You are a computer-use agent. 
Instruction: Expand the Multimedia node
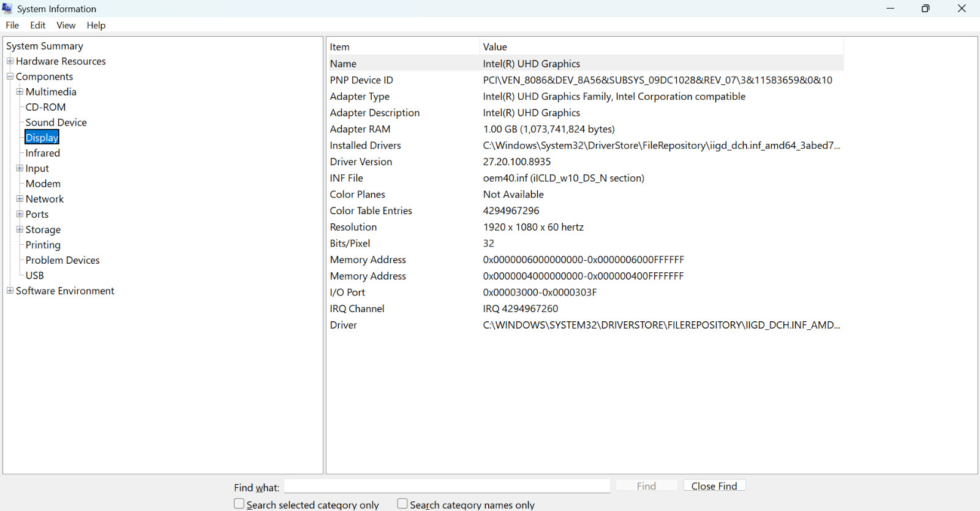[20, 92]
